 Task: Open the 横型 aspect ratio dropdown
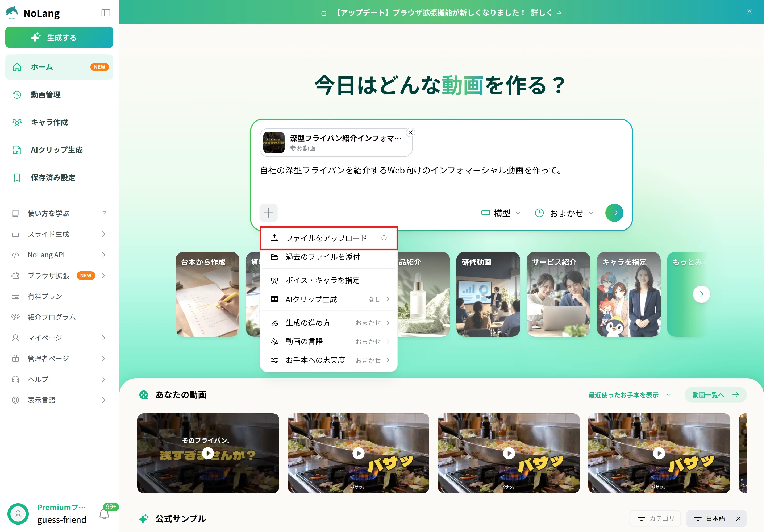pyautogui.click(x=501, y=213)
